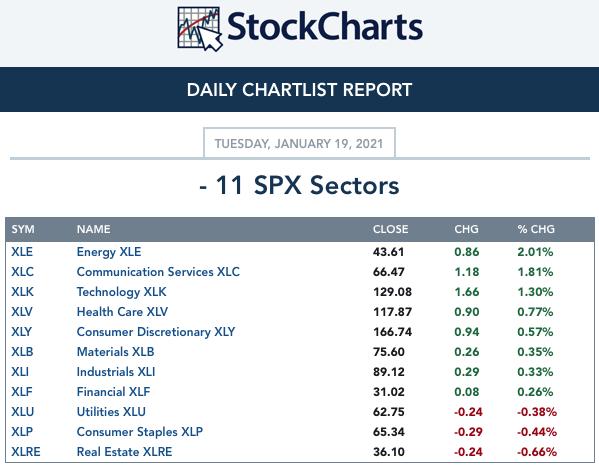Open the Energy XLE name link
Viewport: 599px width, 466px height.
pos(109,252)
